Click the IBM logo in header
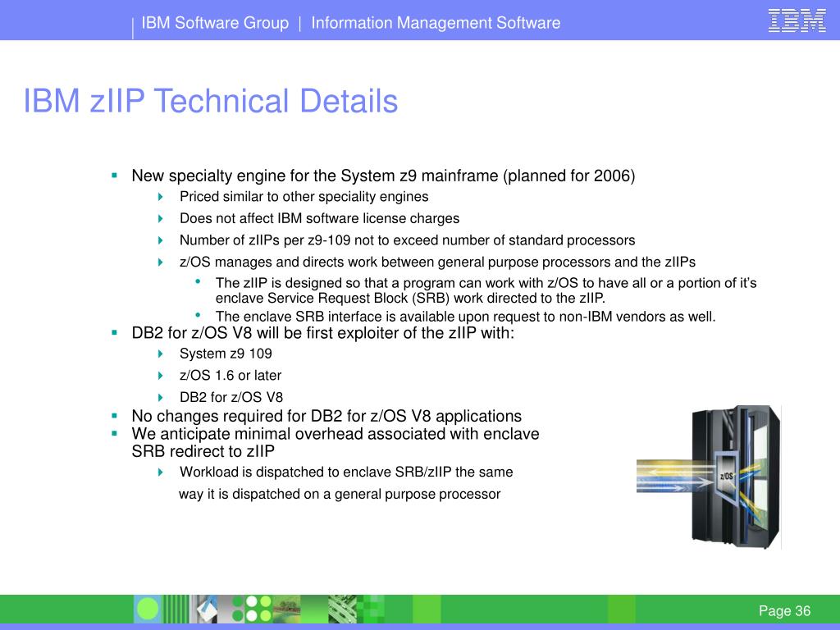 coord(797,21)
